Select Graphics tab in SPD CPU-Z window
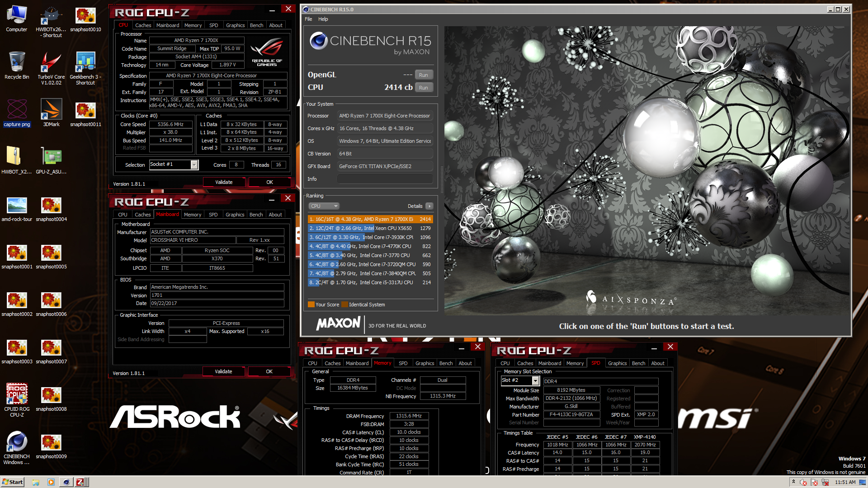 coord(617,363)
